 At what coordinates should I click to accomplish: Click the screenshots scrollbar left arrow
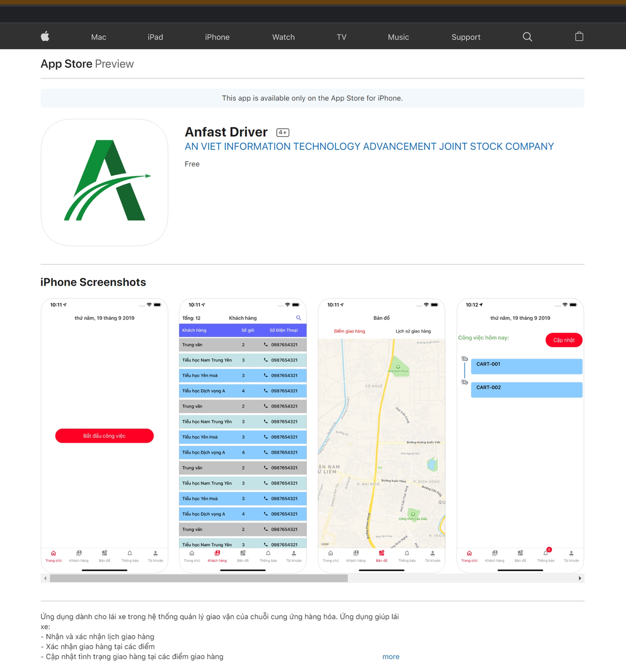(45, 578)
